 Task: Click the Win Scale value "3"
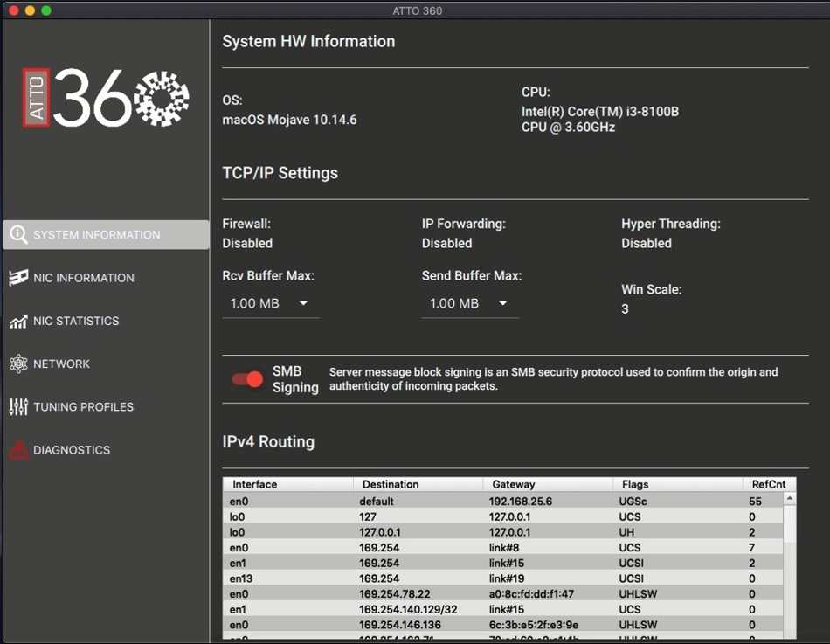pos(625,308)
